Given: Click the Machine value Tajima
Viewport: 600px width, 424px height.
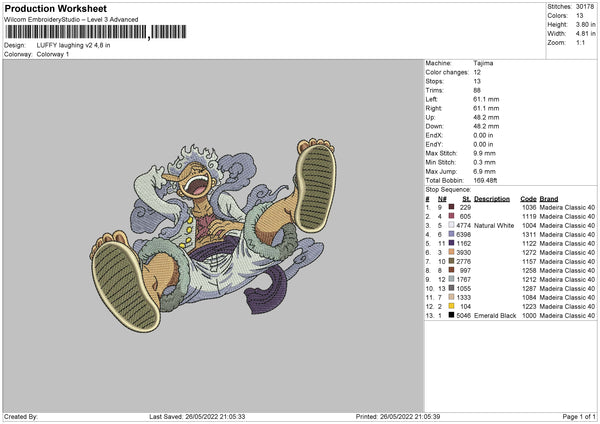Looking at the screenshot, I should tap(483, 63).
